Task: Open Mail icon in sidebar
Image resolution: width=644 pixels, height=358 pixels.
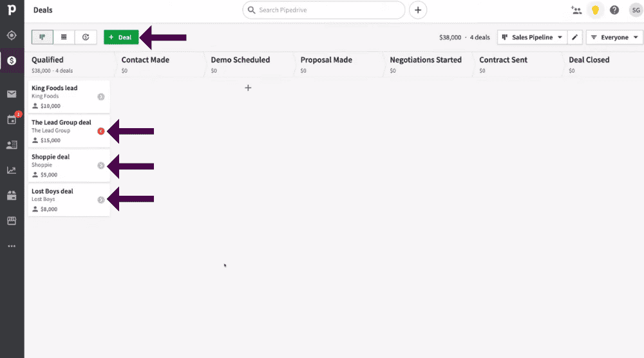Action: 12,94
